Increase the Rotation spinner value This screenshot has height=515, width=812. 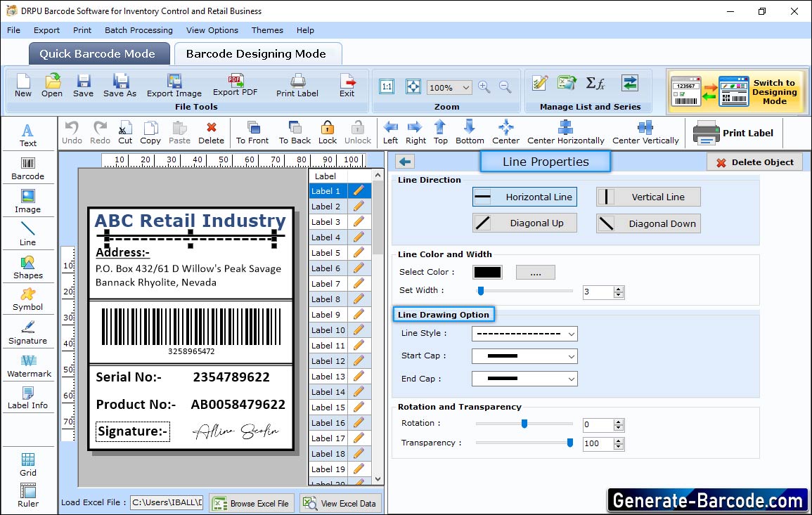[x=619, y=422]
